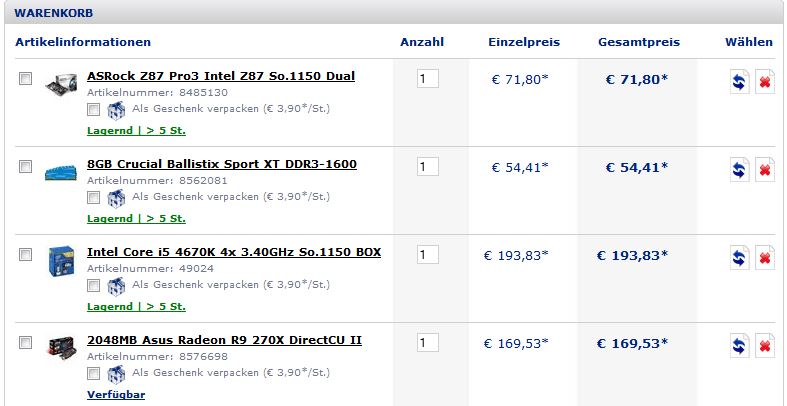Click Lagernd stock link under Intel Core i5

(x=137, y=307)
